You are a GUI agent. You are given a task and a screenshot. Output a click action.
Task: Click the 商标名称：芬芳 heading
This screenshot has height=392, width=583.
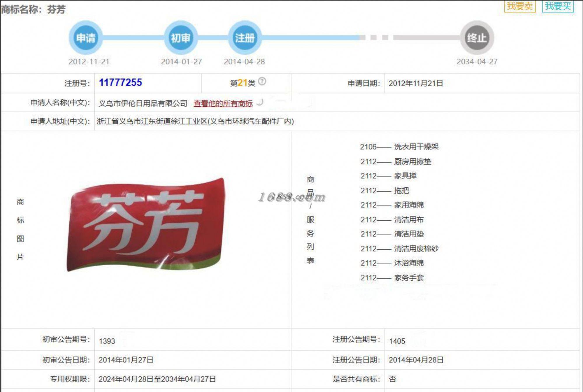pyautogui.click(x=33, y=9)
